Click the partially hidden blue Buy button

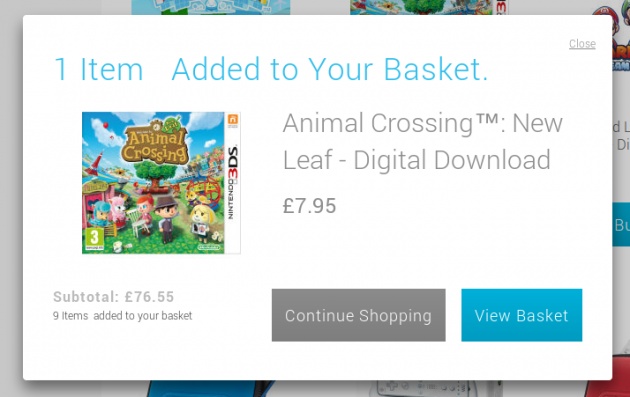pos(621,224)
